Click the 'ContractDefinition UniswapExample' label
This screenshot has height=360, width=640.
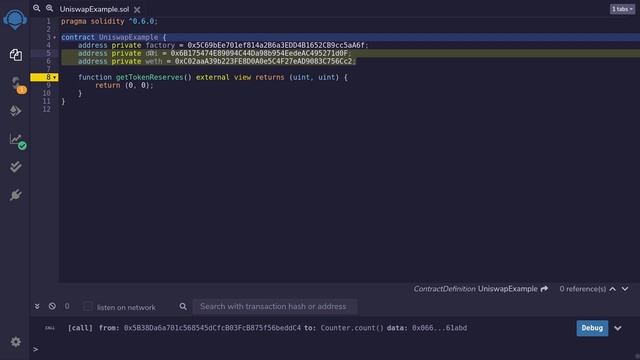tap(476, 289)
